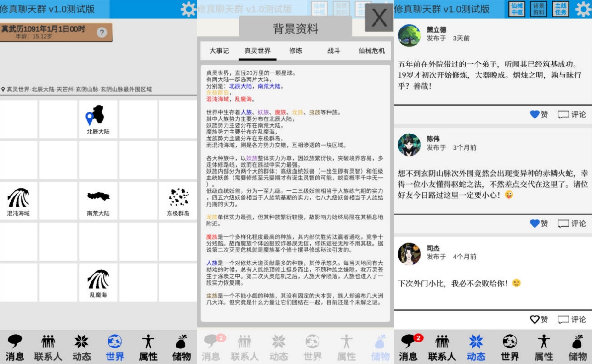Tap 萧立德's tree avatar picture
Image resolution: width=592 pixels, height=364 pixels.
(x=409, y=35)
